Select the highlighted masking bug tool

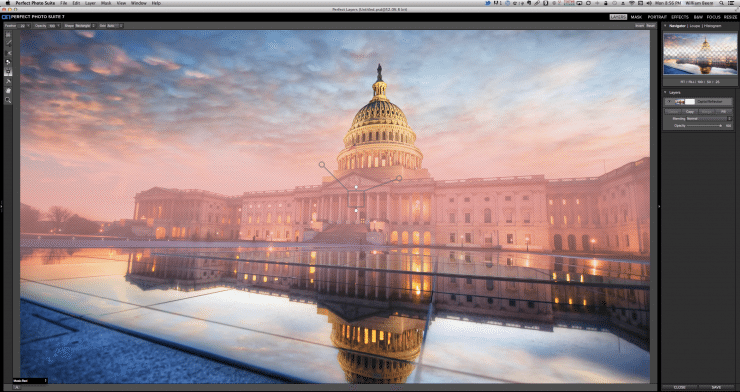[8, 72]
